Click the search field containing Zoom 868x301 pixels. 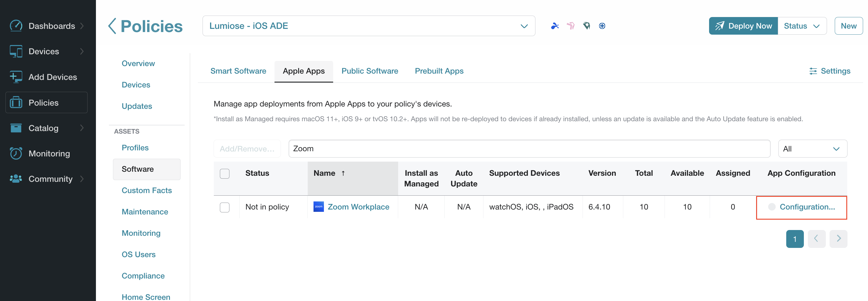(529, 149)
